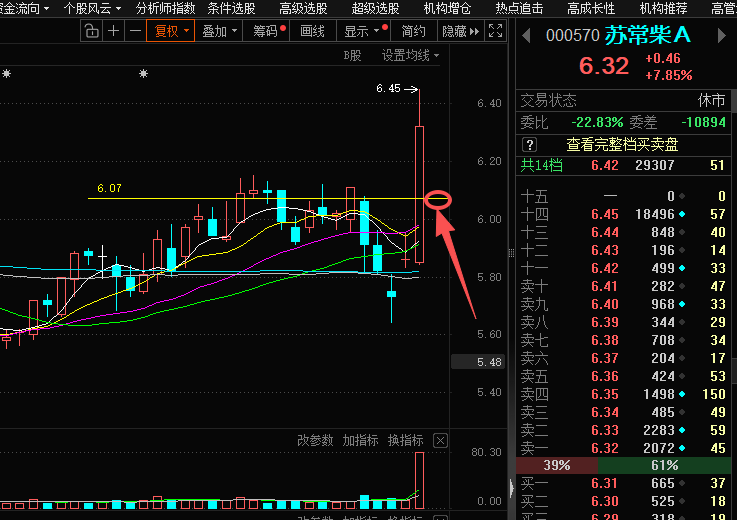Close the volume indicator panel

(x=440, y=441)
